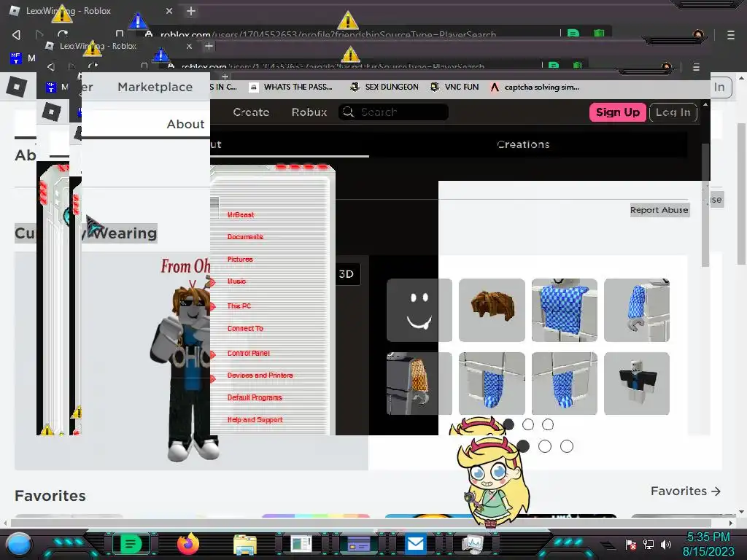The width and height of the screenshot is (747, 560).
Task: Click the blue checkered torso thumbnail
Action: pos(564,311)
